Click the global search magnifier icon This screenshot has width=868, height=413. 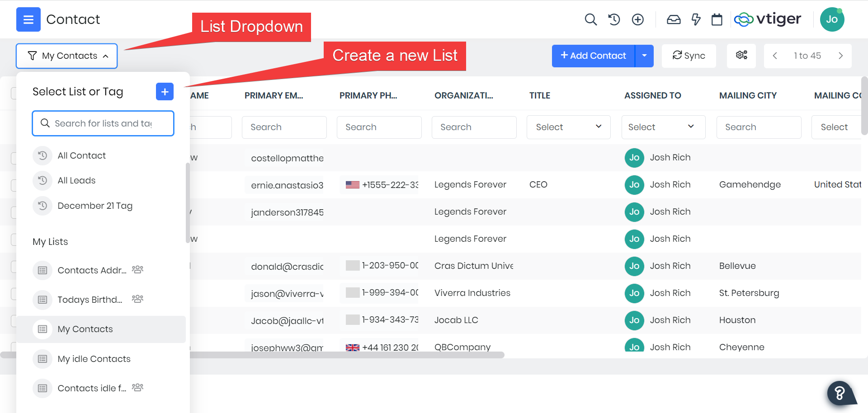590,19
